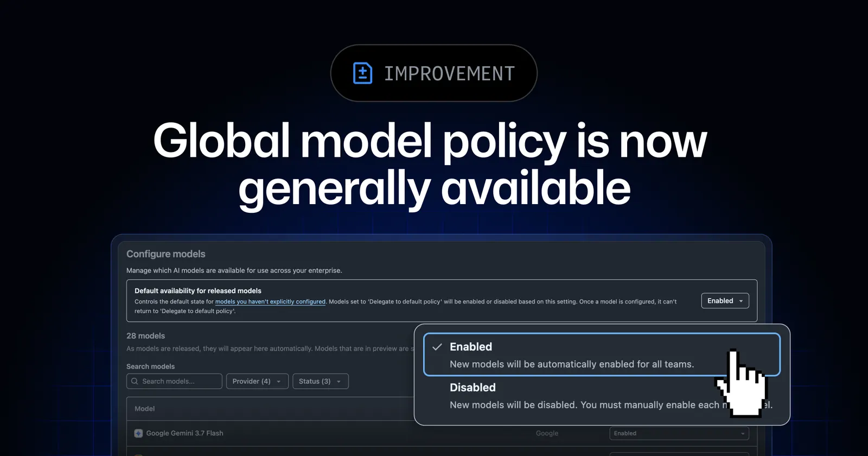Click the Google provider cell
Screen dimensions: 868x456
coord(547,433)
